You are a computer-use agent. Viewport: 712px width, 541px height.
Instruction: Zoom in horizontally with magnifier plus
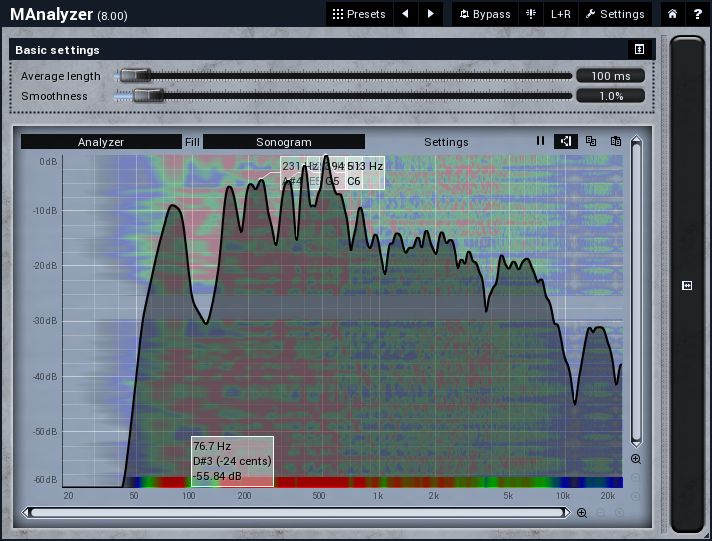[x=582, y=513]
